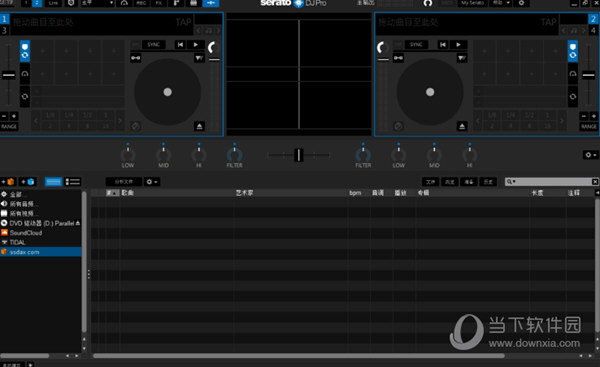Image resolution: width=600 pixels, height=367 pixels.
Task: Toggle keylock icon on right deck
Action: [398, 58]
